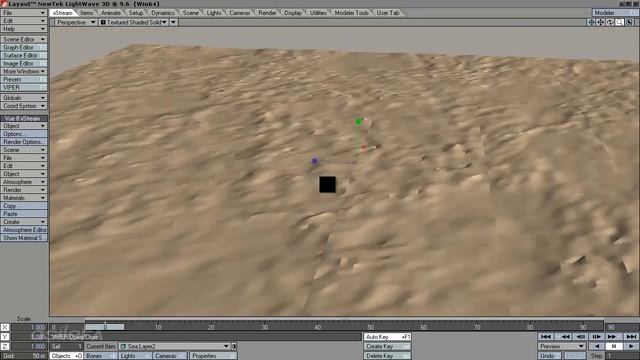Viewport: 640px width, 360px height.
Task: Switch edit mode to Lights
Action: tap(135, 356)
